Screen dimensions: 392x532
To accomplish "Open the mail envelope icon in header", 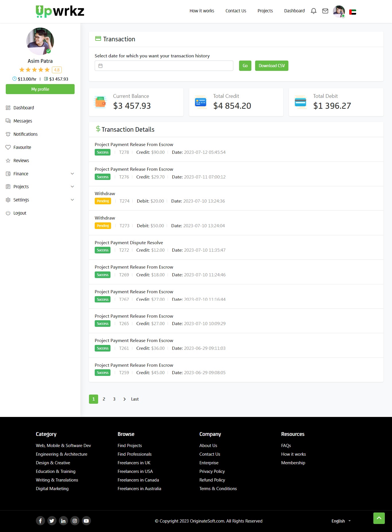I will pos(325,11).
